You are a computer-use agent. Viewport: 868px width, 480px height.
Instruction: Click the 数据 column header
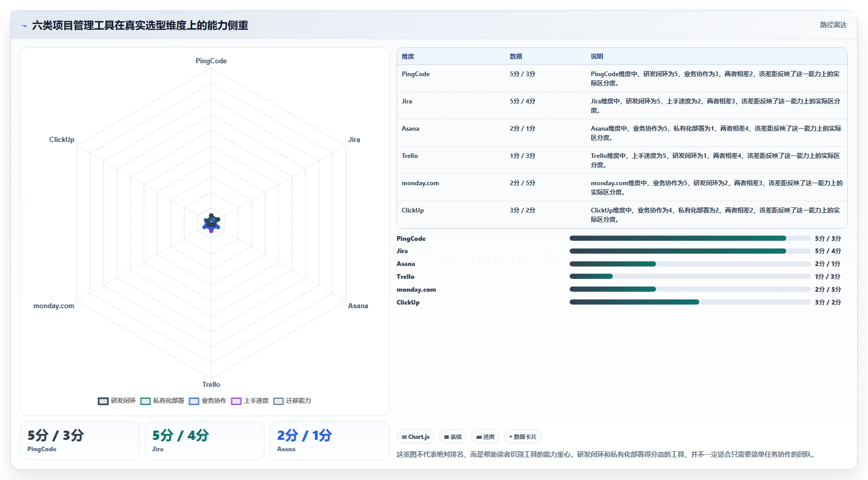[516, 57]
